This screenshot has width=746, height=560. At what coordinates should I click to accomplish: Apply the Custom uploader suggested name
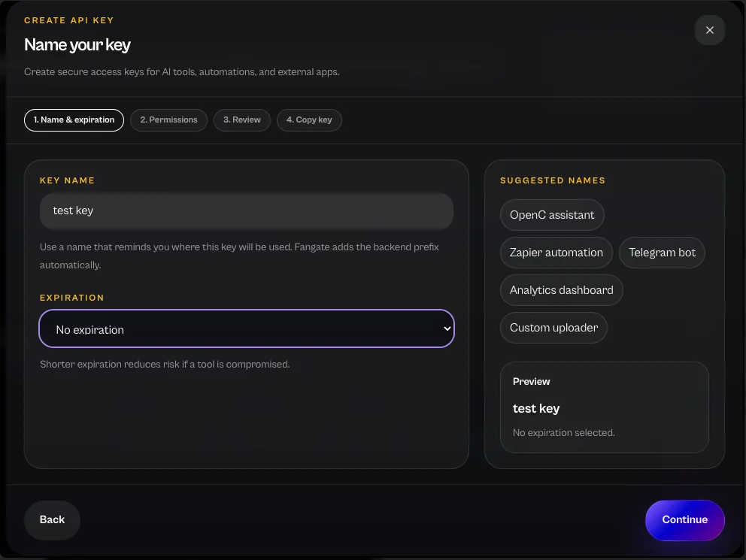point(553,328)
